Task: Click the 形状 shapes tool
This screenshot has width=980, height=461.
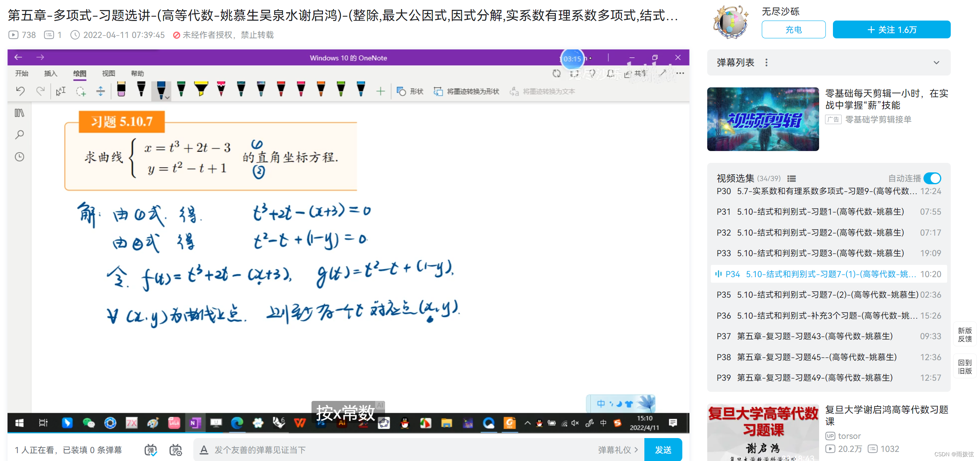Action: (x=410, y=92)
